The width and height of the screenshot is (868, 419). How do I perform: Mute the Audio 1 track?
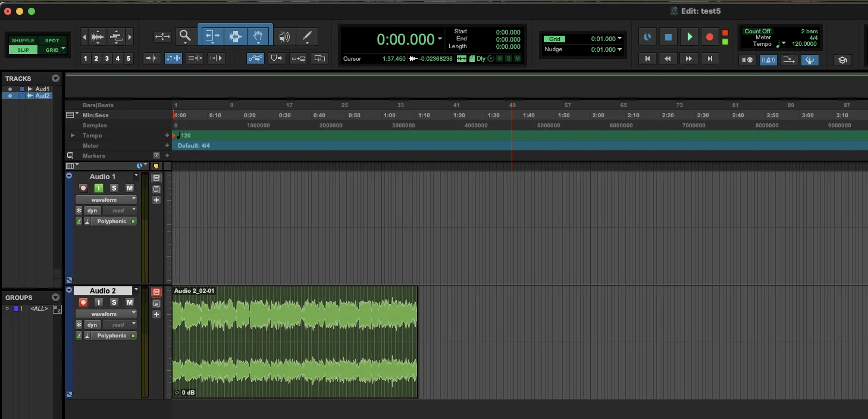coord(130,188)
